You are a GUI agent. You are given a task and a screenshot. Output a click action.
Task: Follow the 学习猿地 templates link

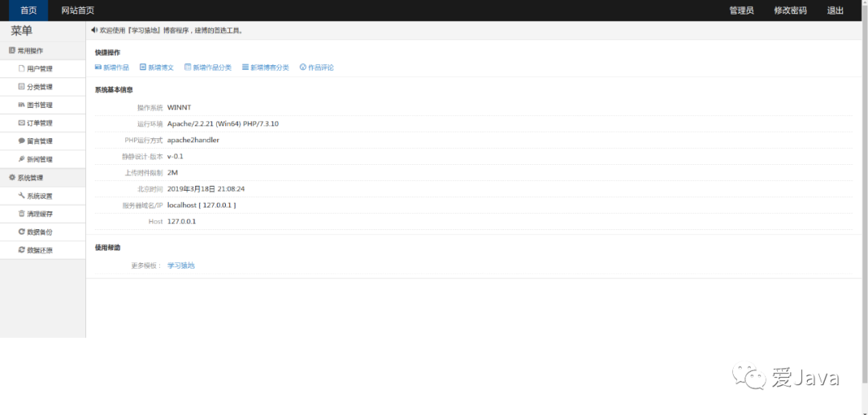[181, 265]
